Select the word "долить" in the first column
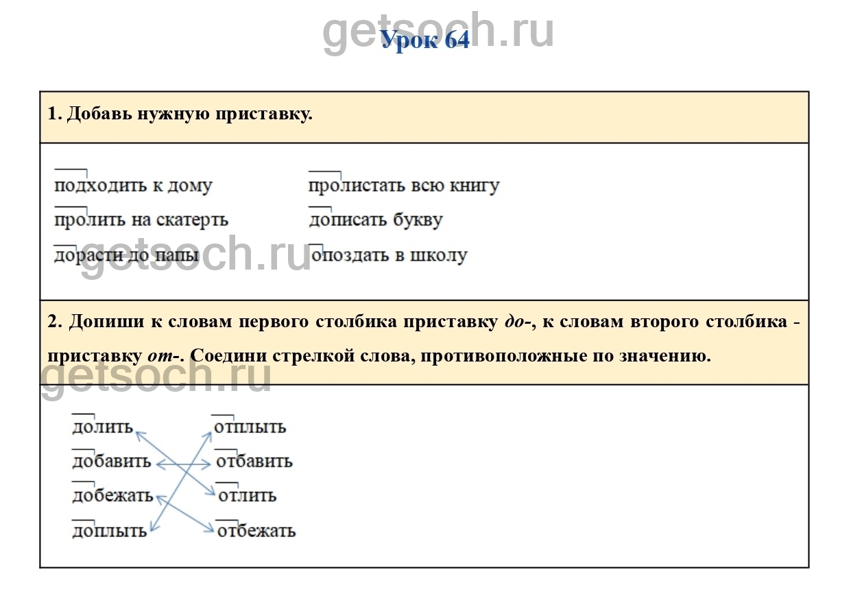The height and width of the screenshot is (616, 851). (x=102, y=427)
